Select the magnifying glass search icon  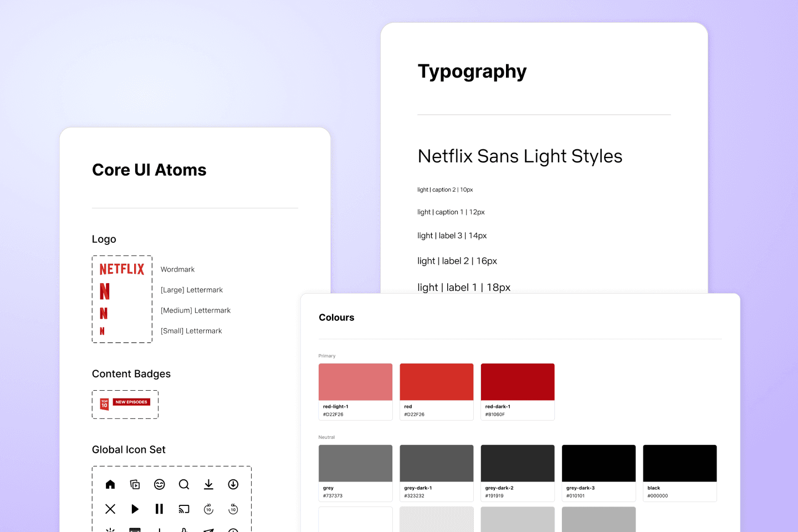pos(184,484)
